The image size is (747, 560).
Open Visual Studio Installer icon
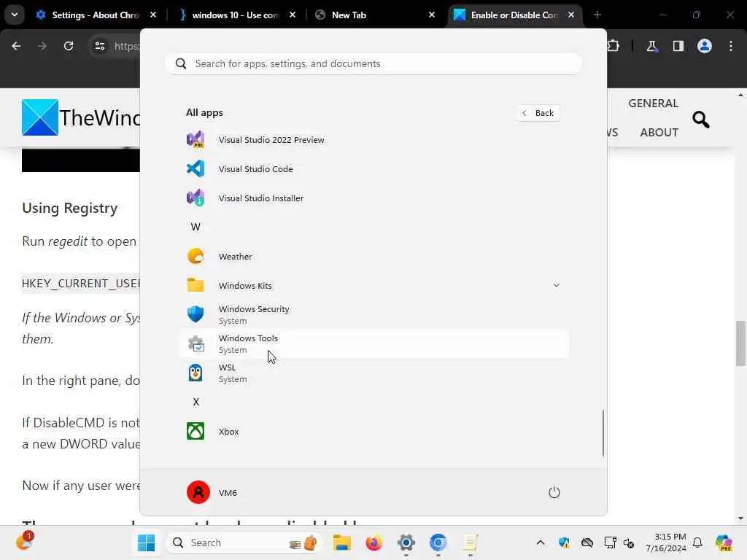(196, 198)
